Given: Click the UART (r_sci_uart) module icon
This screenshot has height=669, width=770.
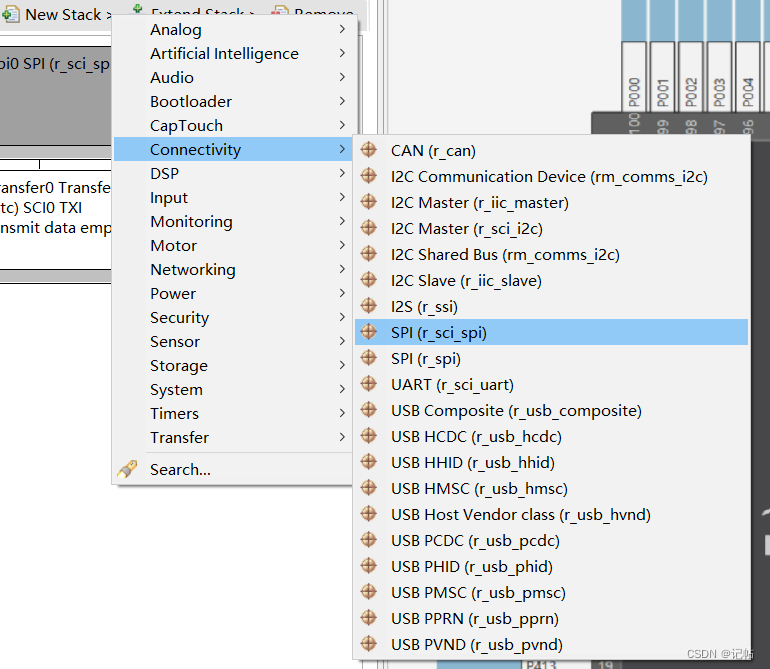Looking at the screenshot, I should (368, 384).
